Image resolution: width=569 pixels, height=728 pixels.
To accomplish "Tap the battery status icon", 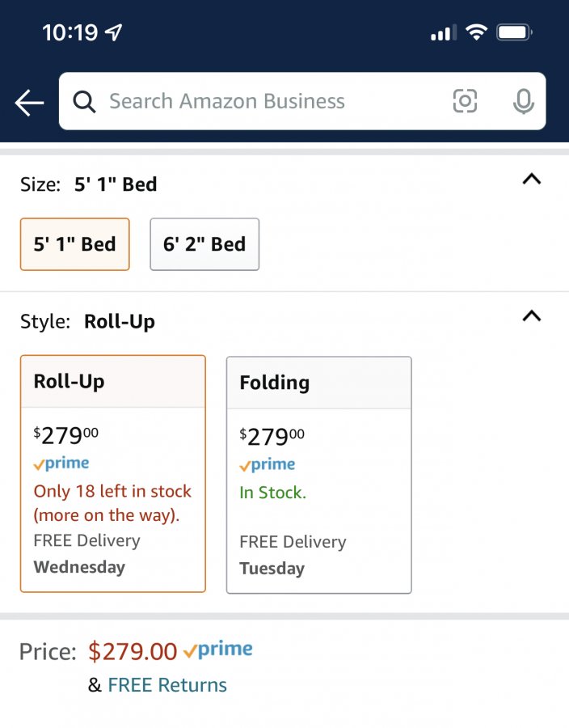I will click(x=514, y=32).
